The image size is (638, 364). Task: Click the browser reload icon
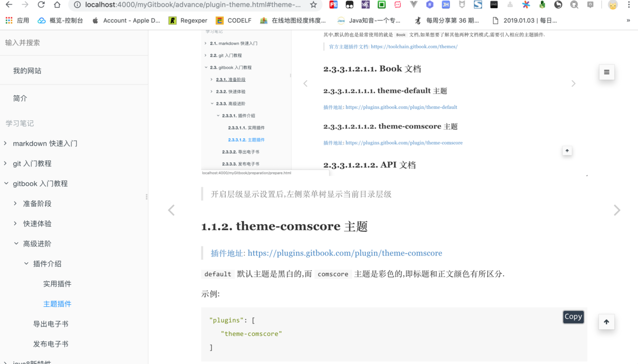(41, 6)
